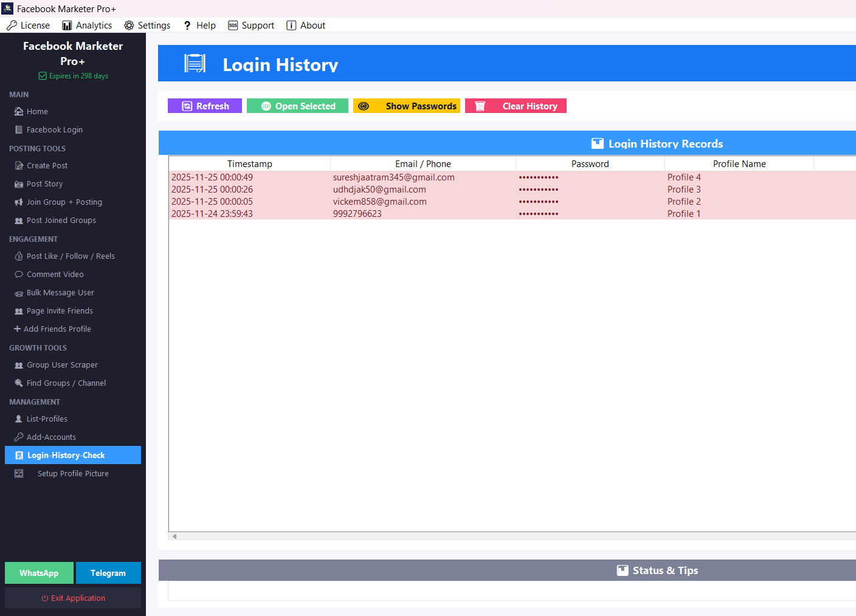Go to Create Post tool
This screenshot has height=616, width=856.
[x=47, y=166]
